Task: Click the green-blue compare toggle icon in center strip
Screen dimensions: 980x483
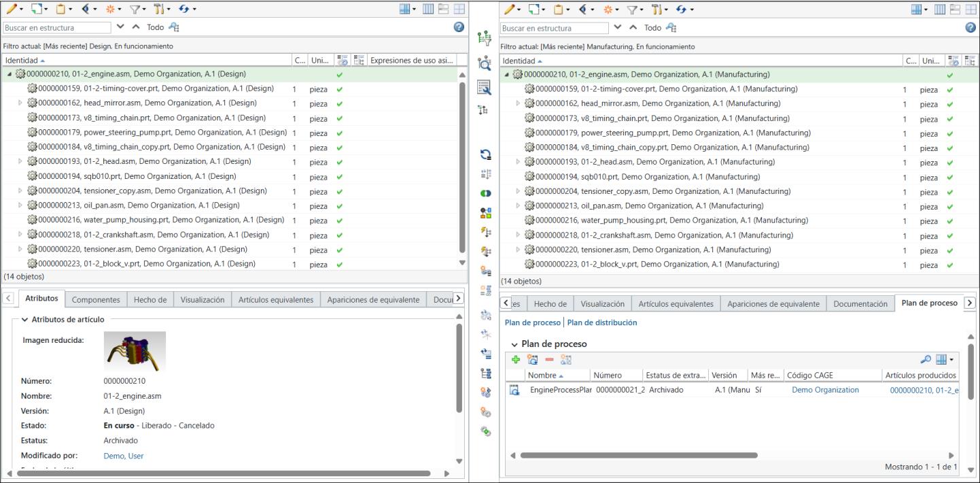Action: (485, 194)
